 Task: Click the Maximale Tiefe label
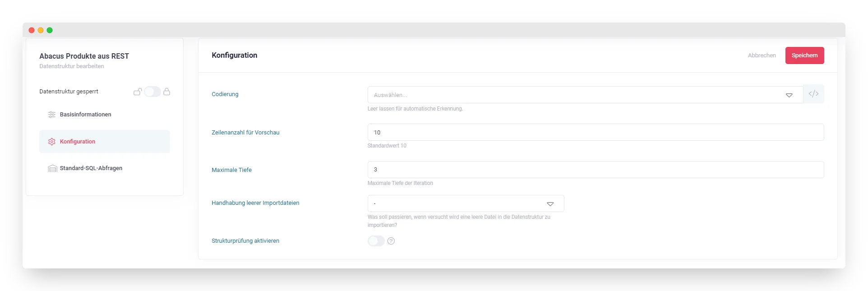(x=231, y=170)
